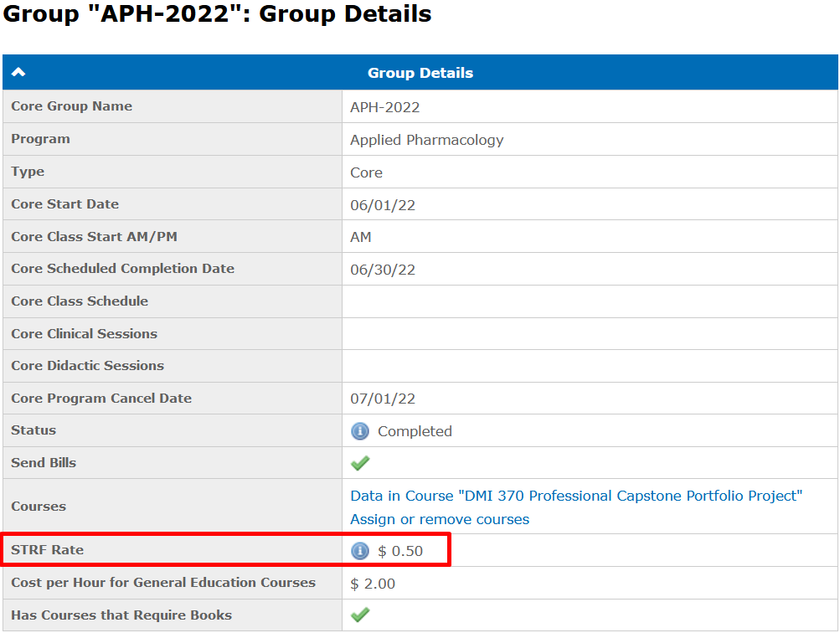Click the Has Courses that Require Books label
Viewport: 840px width, 633px height.
[121, 615]
